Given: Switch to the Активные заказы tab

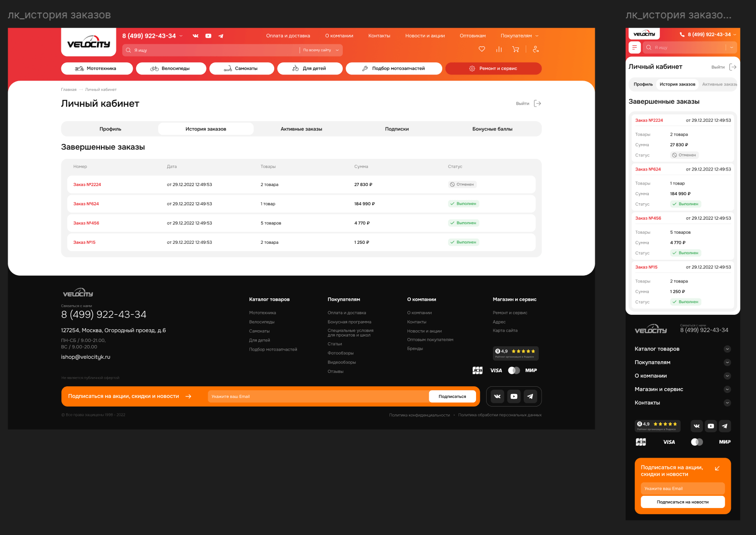Looking at the screenshot, I should [x=301, y=129].
